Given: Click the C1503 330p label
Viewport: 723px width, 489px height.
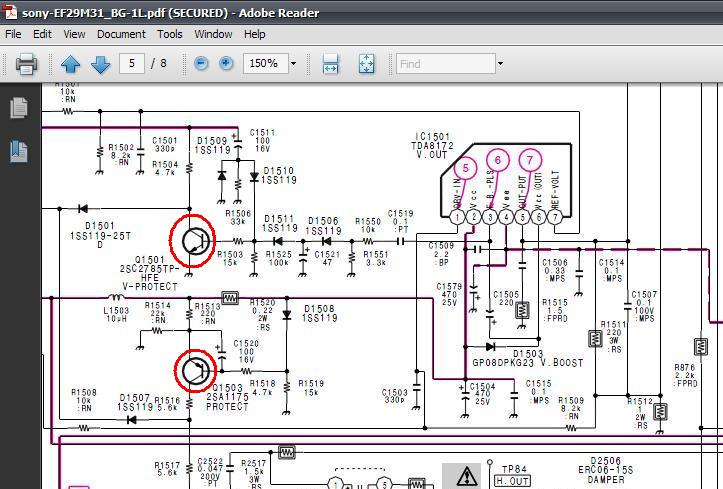Looking at the screenshot, I should pyautogui.click(x=395, y=396).
